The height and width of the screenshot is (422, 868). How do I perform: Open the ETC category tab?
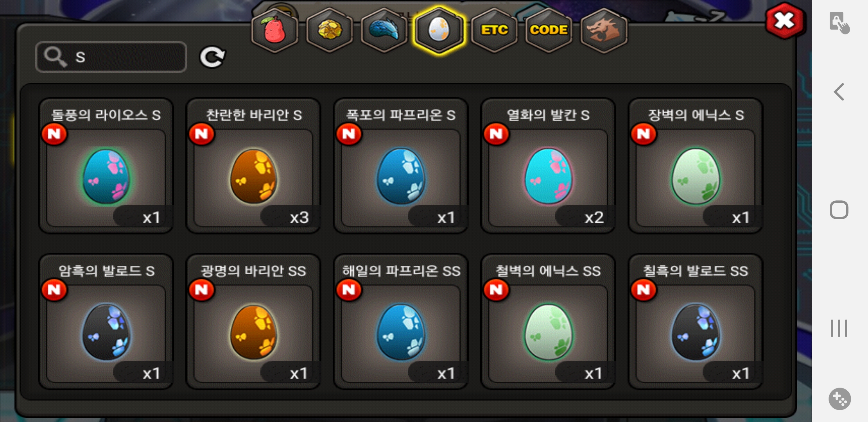coord(494,30)
